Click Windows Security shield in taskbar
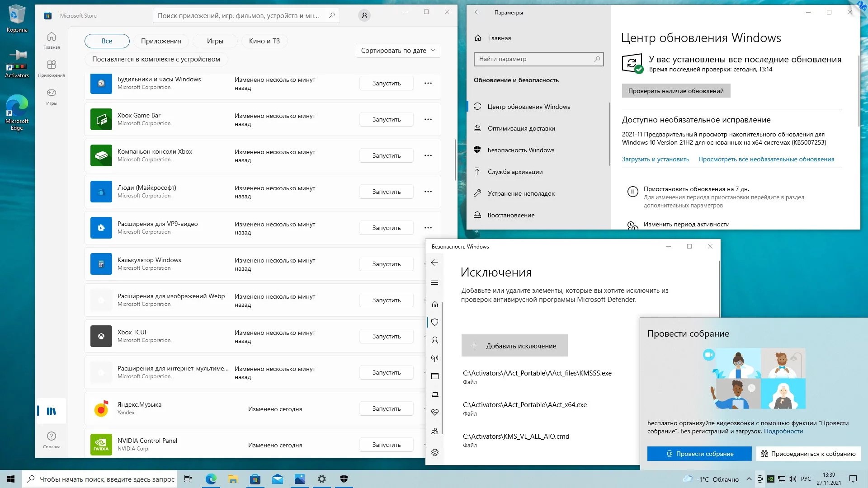Image resolution: width=868 pixels, height=488 pixels. (344, 479)
